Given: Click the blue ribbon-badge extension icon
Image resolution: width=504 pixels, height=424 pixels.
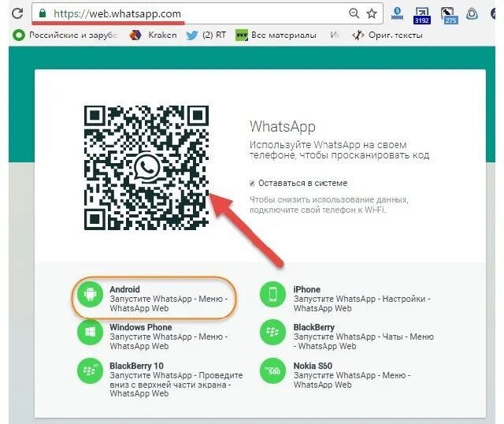Looking at the screenshot, I should click(x=397, y=13).
